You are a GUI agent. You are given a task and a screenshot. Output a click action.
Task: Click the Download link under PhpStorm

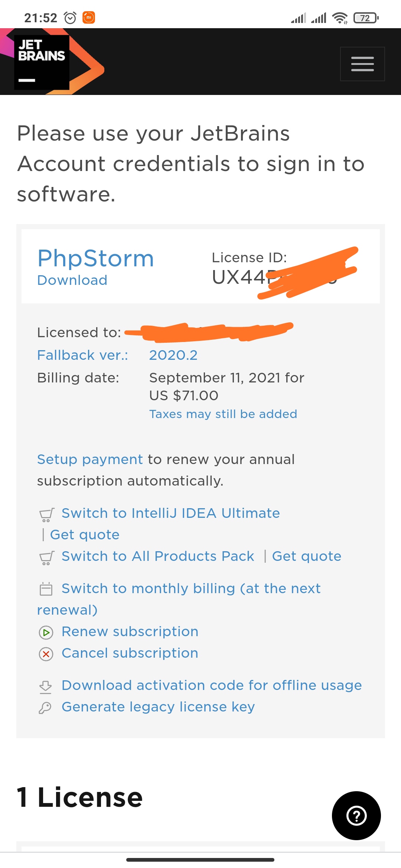pos(72,280)
